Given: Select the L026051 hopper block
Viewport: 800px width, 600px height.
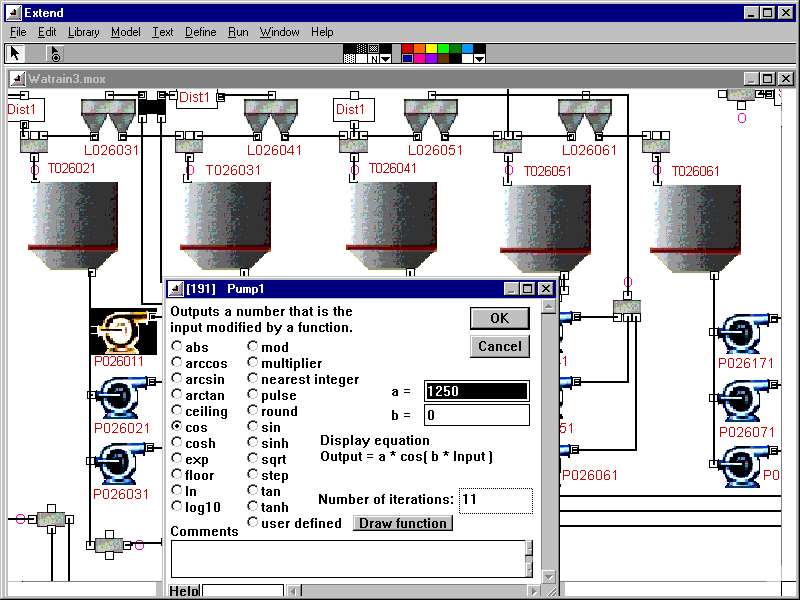Looking at the screenshot, I should [x=431, y=117].
